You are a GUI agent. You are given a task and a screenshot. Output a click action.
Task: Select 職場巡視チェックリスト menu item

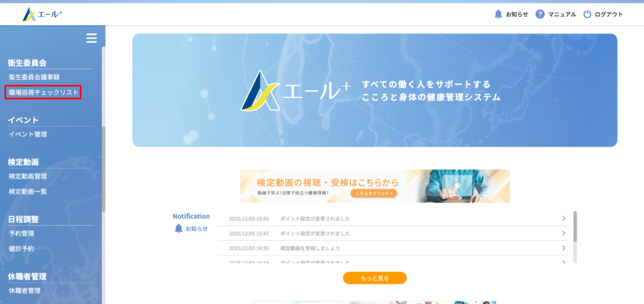tap(43, 93)
